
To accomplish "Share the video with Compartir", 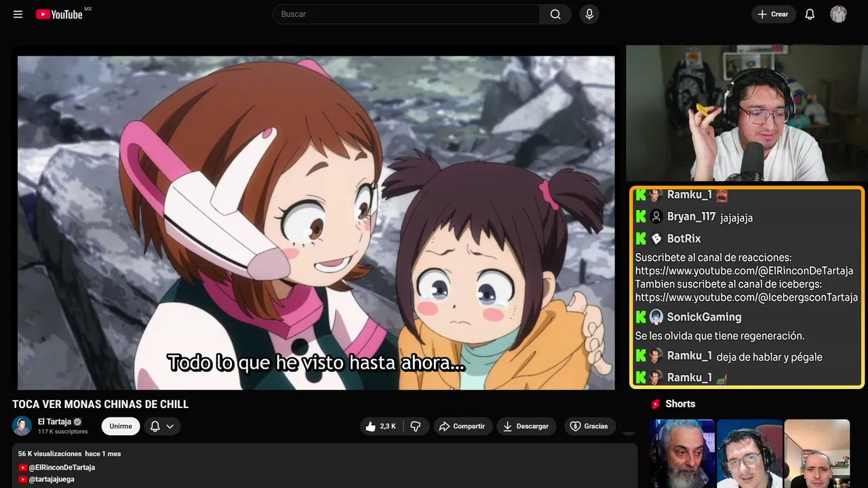I will 462,426.
